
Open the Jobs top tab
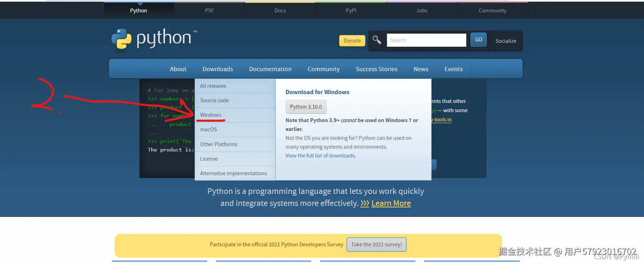point(422,10)
